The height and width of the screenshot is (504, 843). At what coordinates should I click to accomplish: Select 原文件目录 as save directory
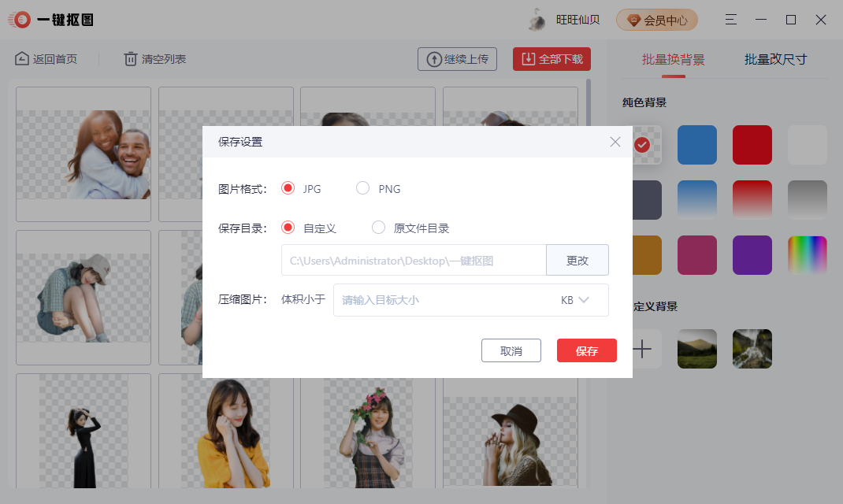pyautogui.click(x=378, y=228)
